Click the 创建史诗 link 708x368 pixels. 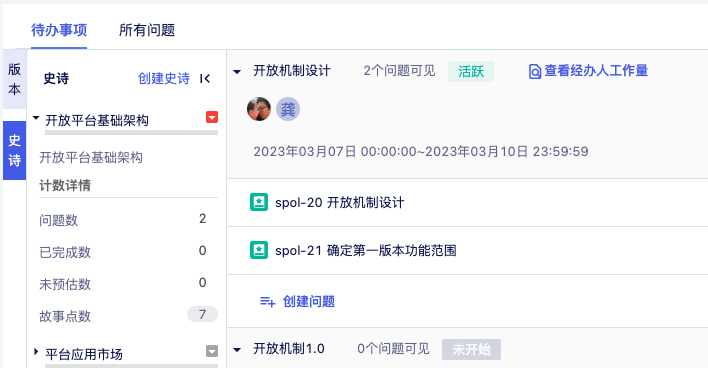coord(164,79)
